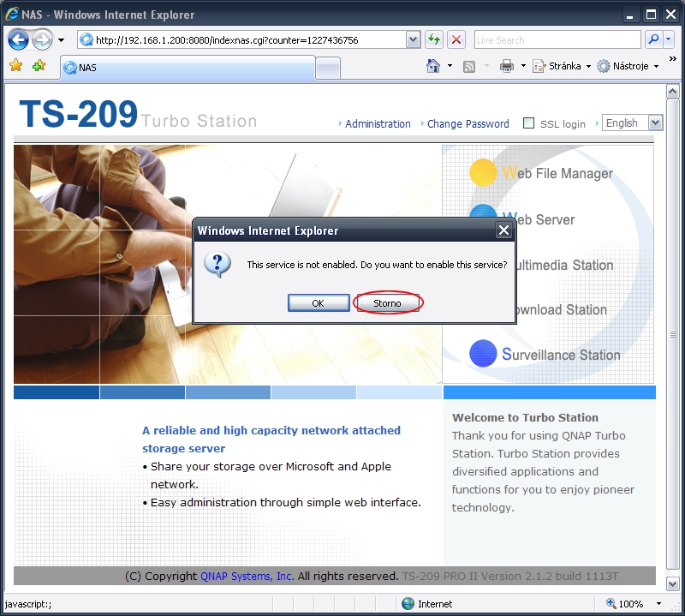Click the blue Surveillance Station circle icon
This screenshot has width=685, height=616.
coord(483,353)
